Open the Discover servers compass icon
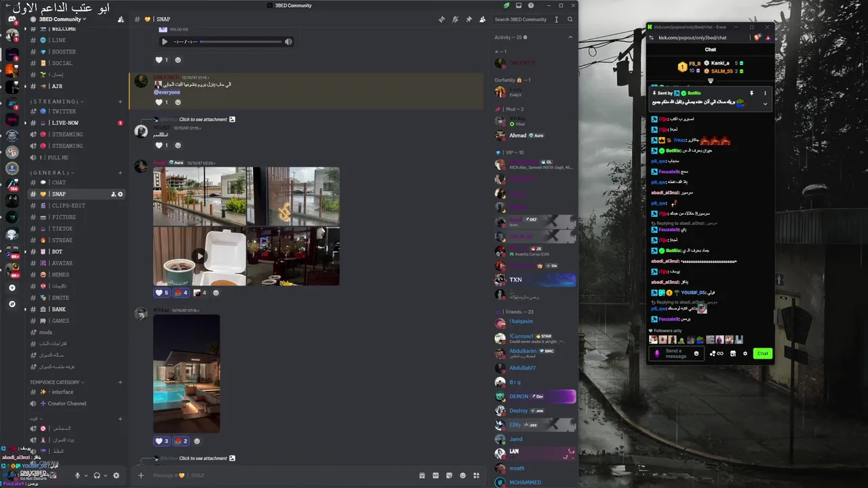The width and height of the screenshot is (868, 488). (x=12, y=304)
